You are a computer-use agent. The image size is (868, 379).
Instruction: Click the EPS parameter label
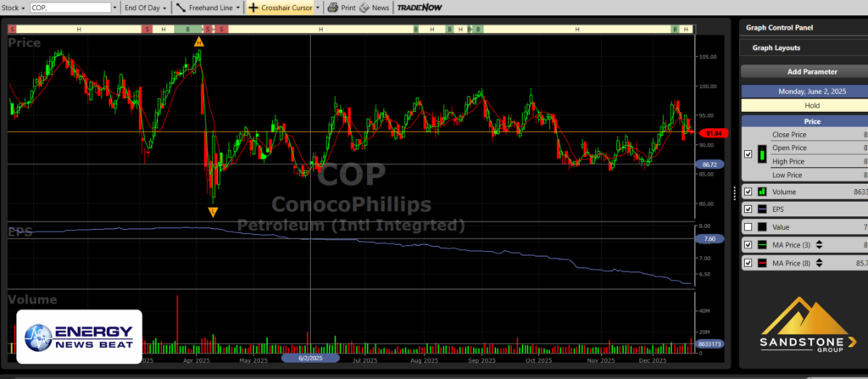(780, 209)
